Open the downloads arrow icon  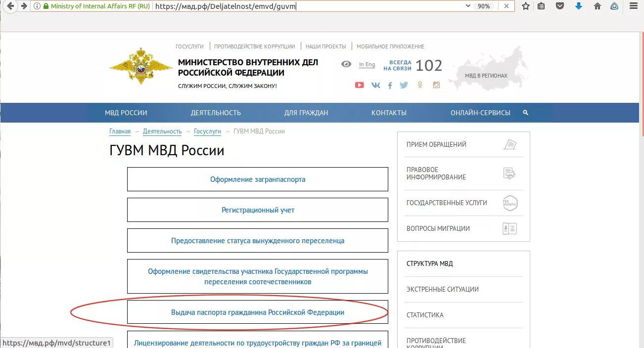579,6
